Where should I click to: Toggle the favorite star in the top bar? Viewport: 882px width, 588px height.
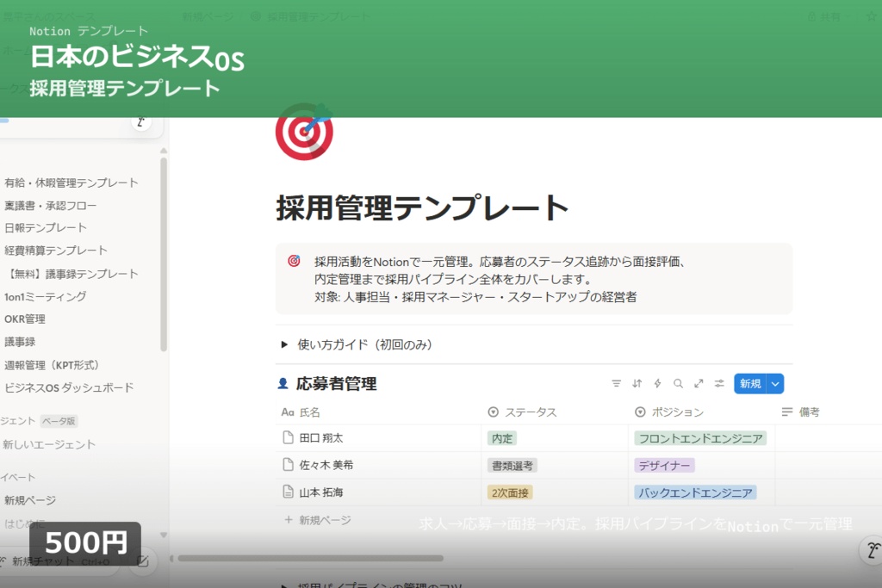[872, 16]
